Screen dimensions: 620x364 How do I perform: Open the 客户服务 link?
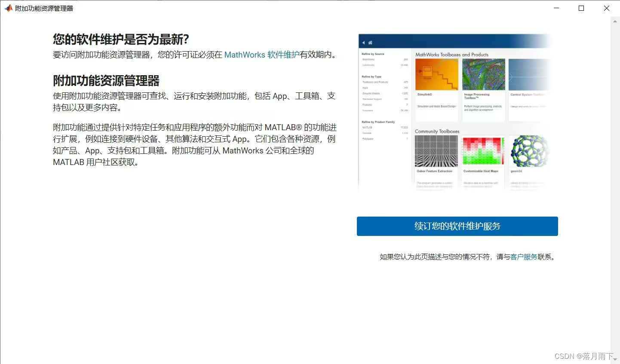click(524, 257)
